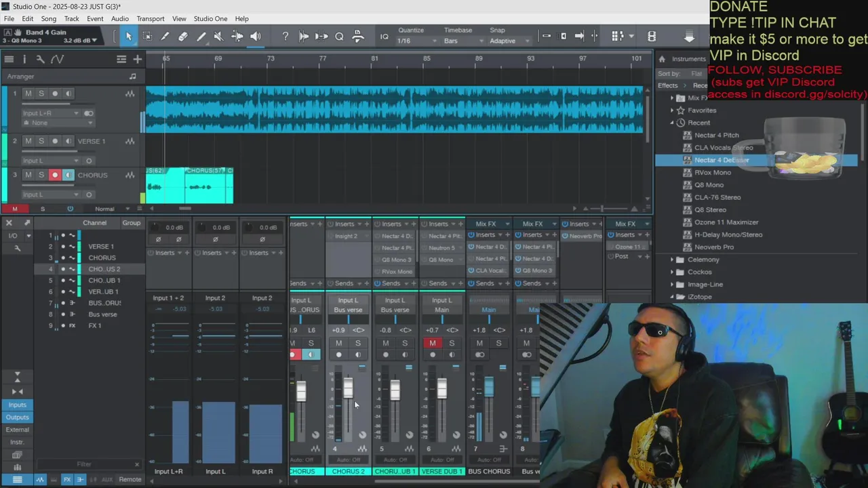This screenshot has height=488, width=868.
Task: Toggle Inserts power on BUS CHORUS channel
Action: (471, 235)
